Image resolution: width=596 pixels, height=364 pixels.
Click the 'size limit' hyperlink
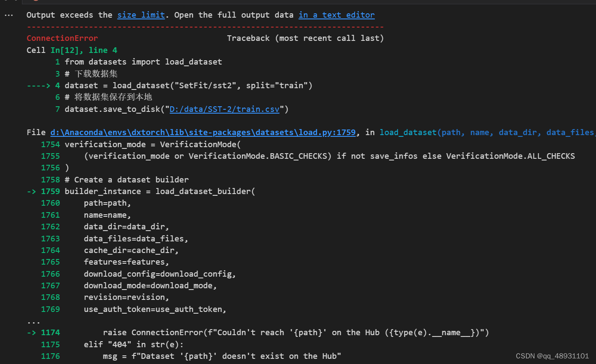141,15
